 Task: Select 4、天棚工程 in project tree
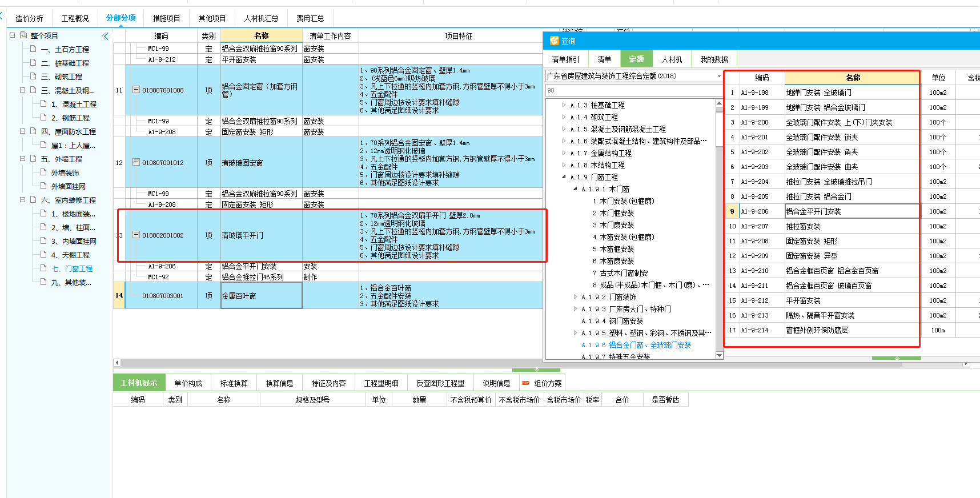[70, 255]
